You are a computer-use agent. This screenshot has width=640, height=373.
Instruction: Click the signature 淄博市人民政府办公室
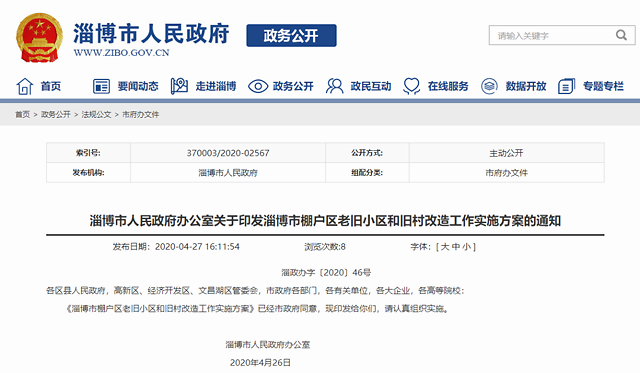coord(268,344)
